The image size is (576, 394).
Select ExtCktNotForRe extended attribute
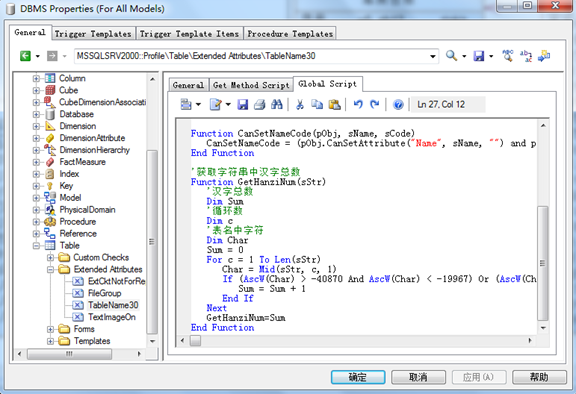(116, 281)
